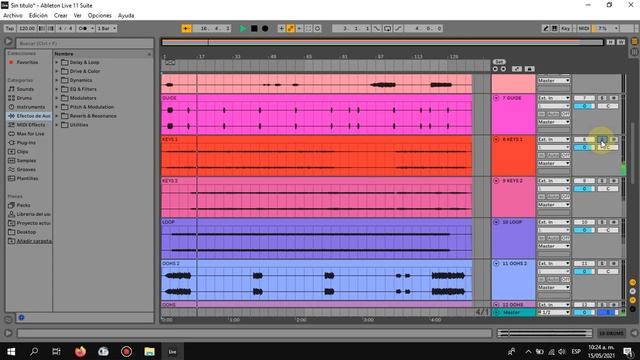Toggle the Automation Arm button
This screenshot has width=640, height=360.
[291, 28]
